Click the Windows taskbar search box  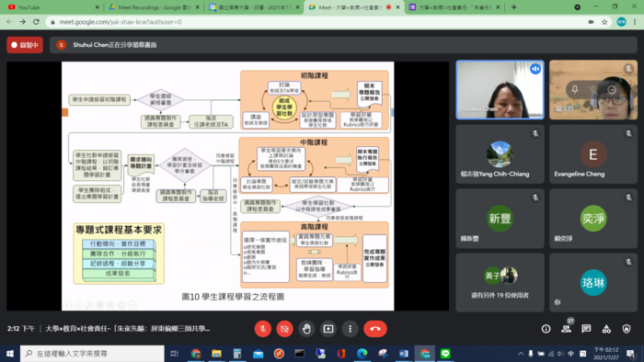(92, 353)
